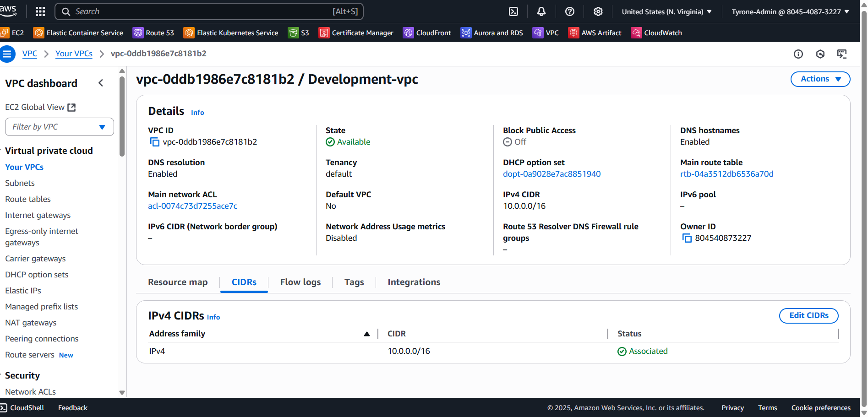Select the Elastic Kubernetes Service icon
The height and width of the screenshot is (417, 868).
(231, 32)
